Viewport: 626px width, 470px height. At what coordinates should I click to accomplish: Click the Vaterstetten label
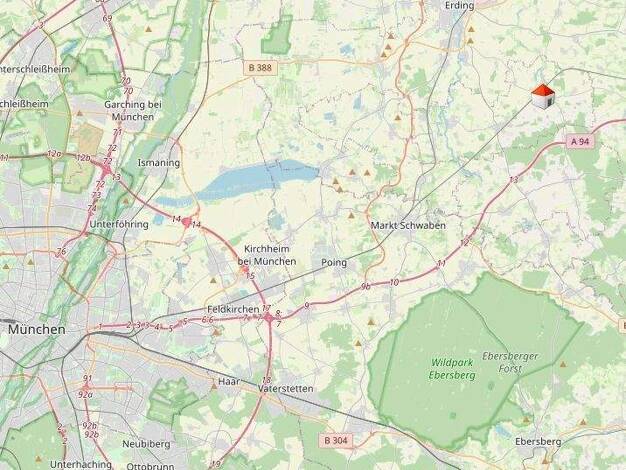tap(285, 389)
